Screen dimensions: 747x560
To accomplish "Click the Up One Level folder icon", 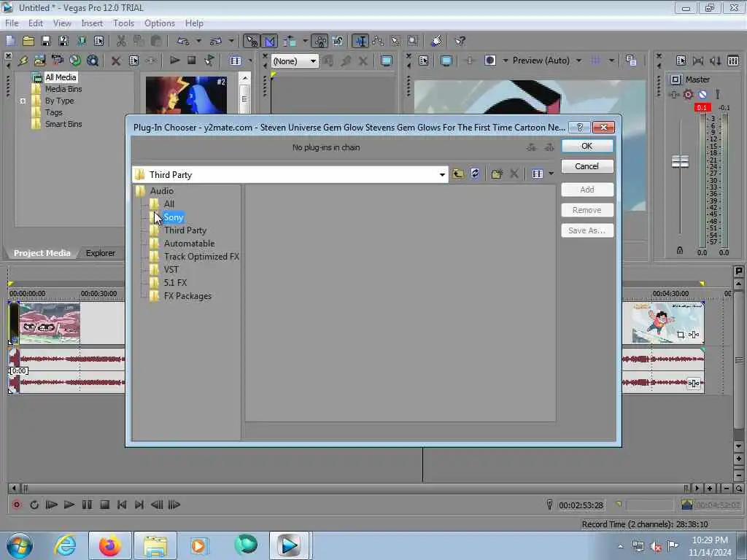I will 458,174.
